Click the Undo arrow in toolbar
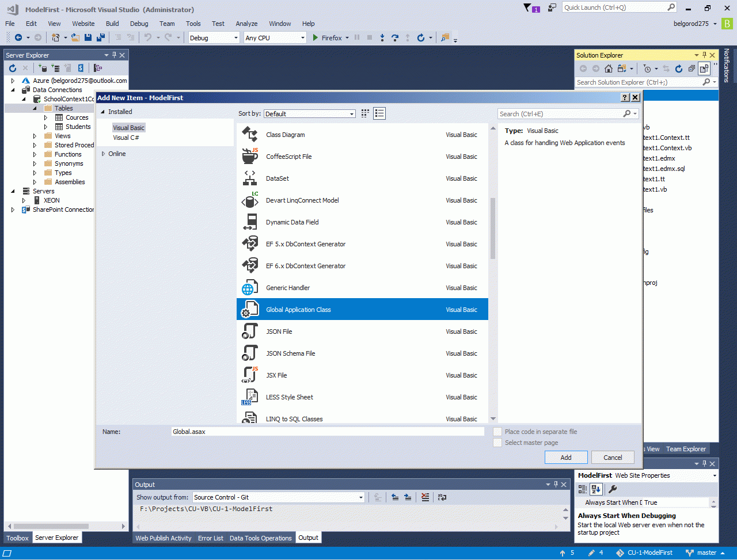This screenshot has height=560, width=737. [x=148, y=38]
